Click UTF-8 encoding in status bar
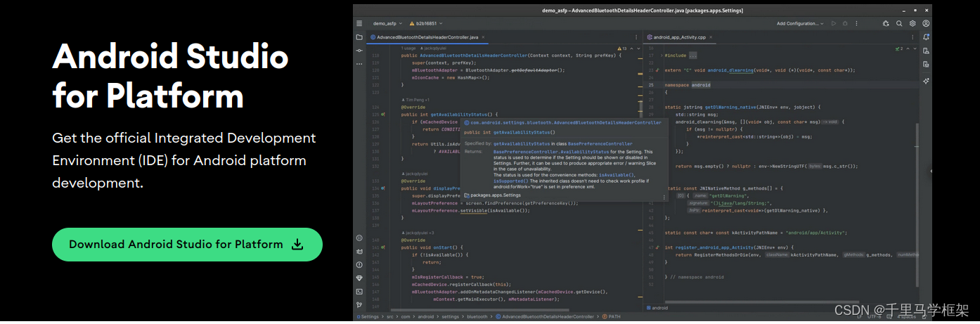This screenshot has height=324, width=980. point(874,316)
